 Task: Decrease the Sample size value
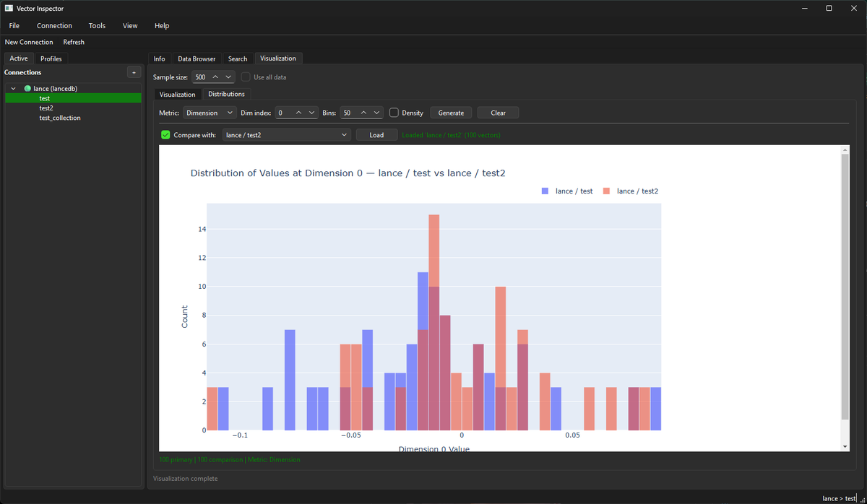228,77
